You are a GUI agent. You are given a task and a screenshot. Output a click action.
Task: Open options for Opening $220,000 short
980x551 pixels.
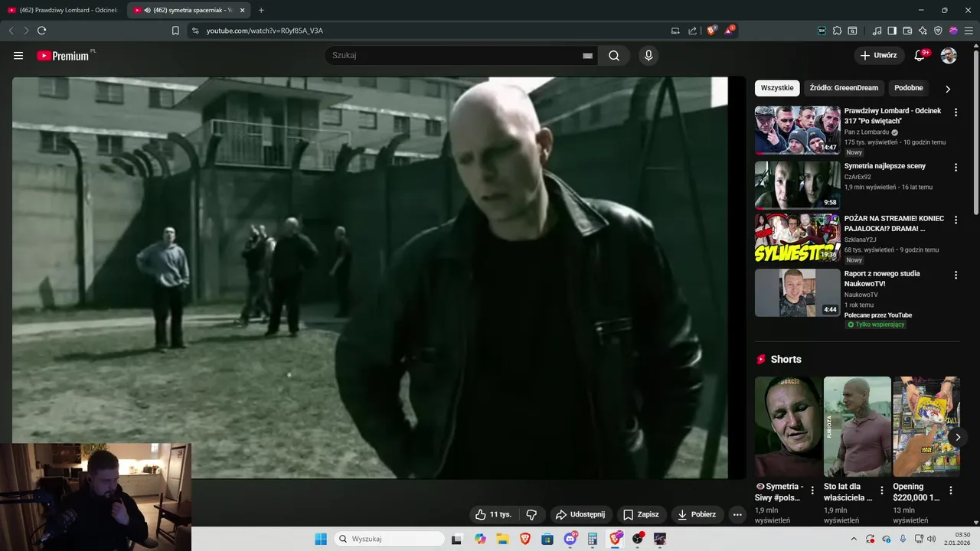pyautogui.click(x=951, y=491)
